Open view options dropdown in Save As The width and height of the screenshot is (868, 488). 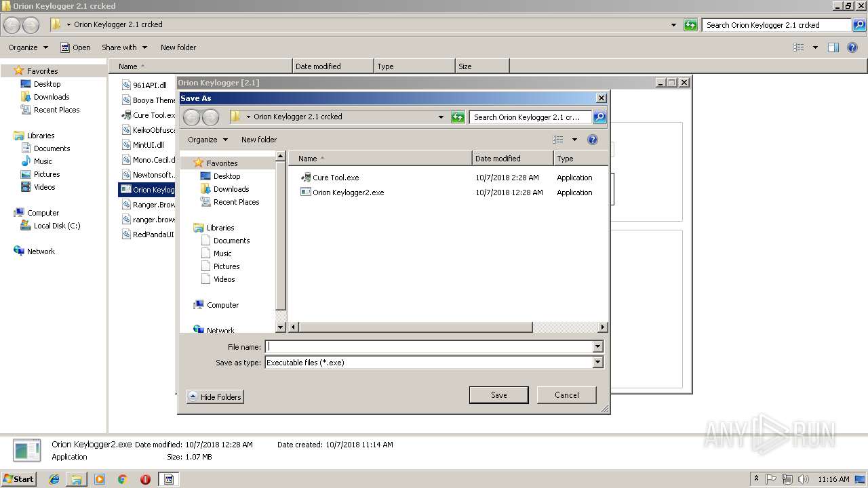click(x=574, y=140)
